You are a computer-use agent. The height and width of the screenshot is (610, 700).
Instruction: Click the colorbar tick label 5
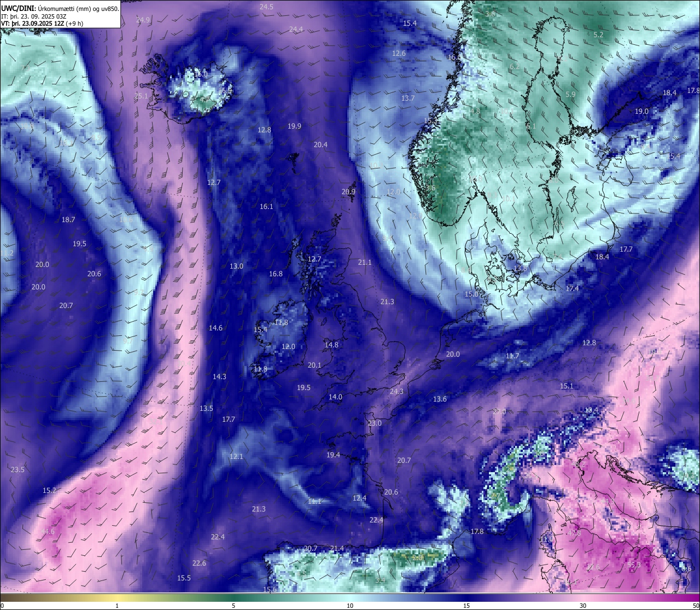click(234, 606)
